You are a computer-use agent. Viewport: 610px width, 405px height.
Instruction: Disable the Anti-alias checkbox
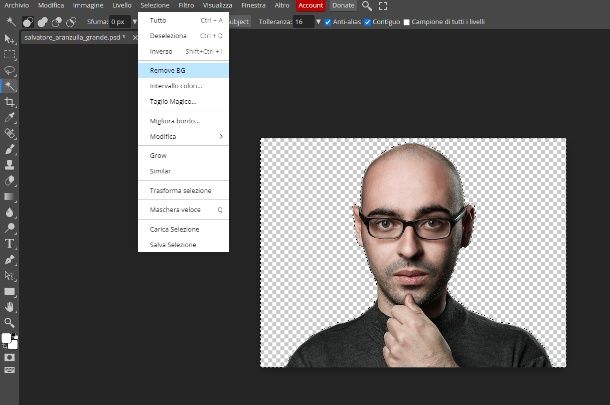(328, 21)
